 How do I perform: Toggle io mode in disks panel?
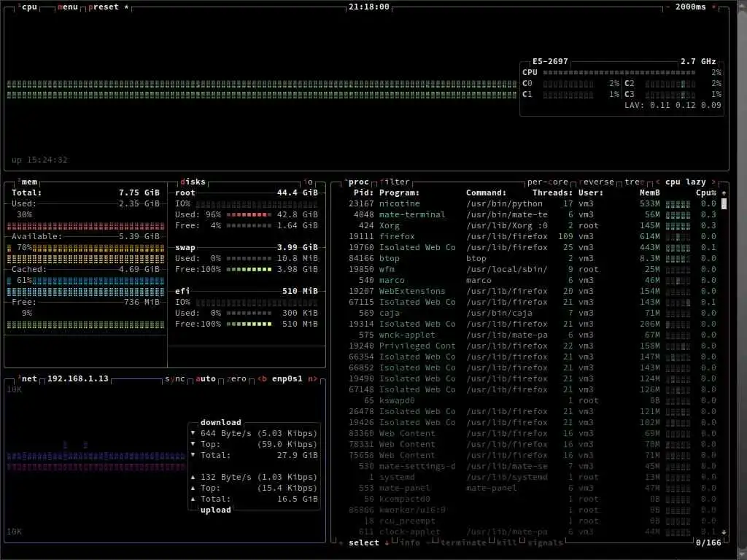click(309, 182)
